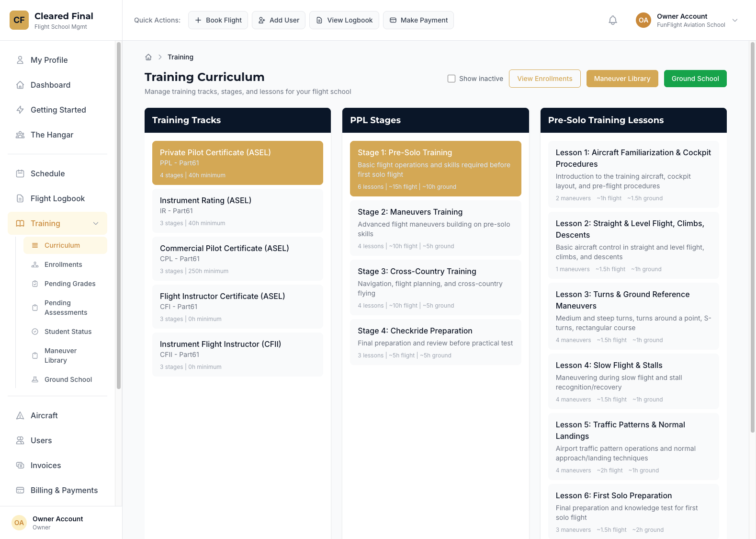Click the home breadcrumb icon

coord(148,57)
